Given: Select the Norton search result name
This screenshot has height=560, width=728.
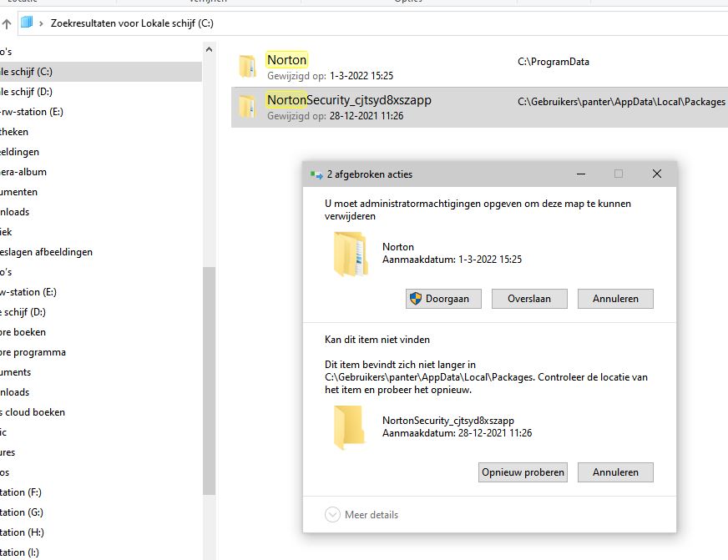Looking at the screenshot, I should tap(286, 59).
